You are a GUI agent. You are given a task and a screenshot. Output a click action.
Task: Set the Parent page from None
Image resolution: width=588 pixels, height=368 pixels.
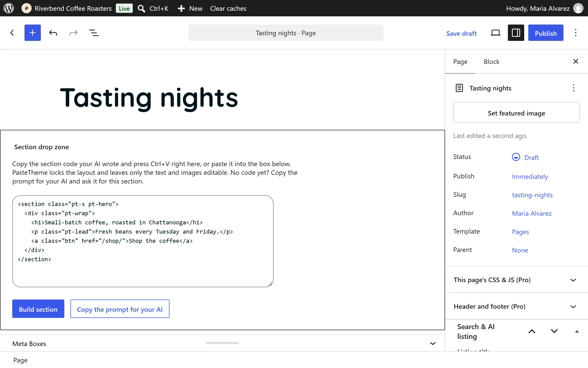(x=520, y=250)
